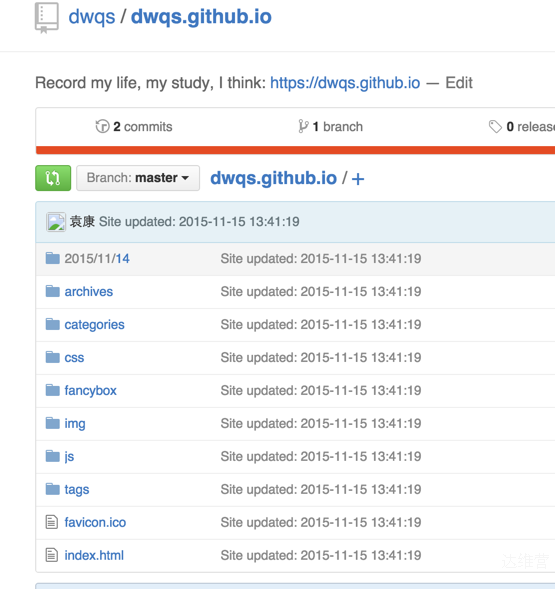The width and height of the screenshot is (555, 589).
Task: Open the dwqs user profile link
Action: coord(92,17)
